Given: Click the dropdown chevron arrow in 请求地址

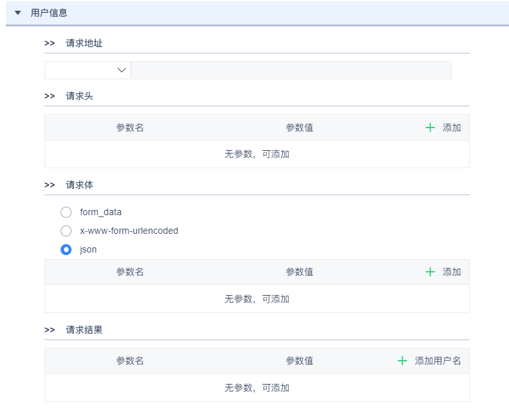Looking at the screenshot, I should (122, 70).
